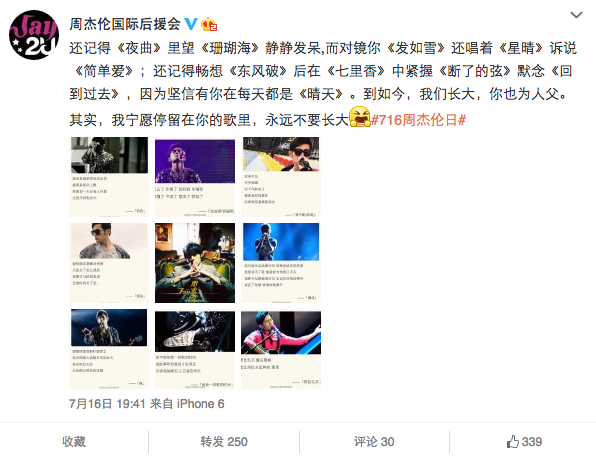596x459 pixels.
Task: Open the #716周杰伦日# hashtag link
Action: 418,120
